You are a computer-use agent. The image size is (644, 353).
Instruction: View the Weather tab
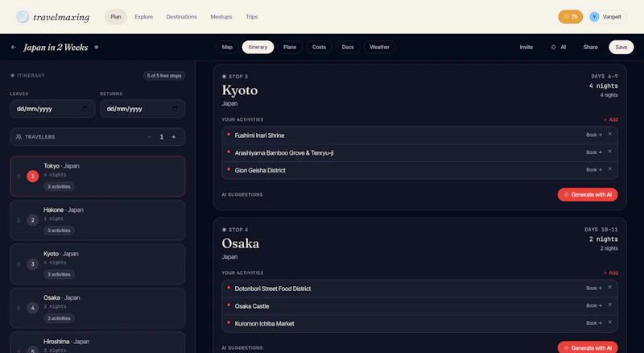click(x=379, y=48)
